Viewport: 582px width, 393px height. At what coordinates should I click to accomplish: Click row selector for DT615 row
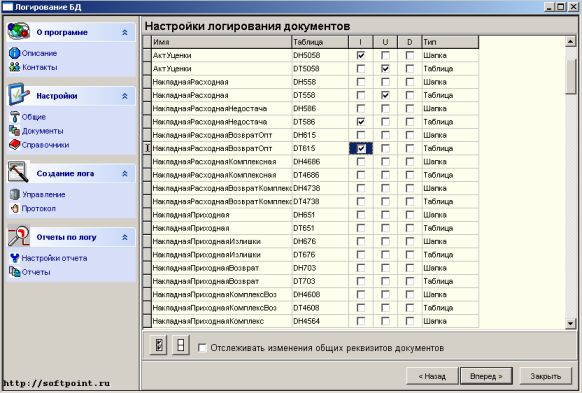(147, 148)
